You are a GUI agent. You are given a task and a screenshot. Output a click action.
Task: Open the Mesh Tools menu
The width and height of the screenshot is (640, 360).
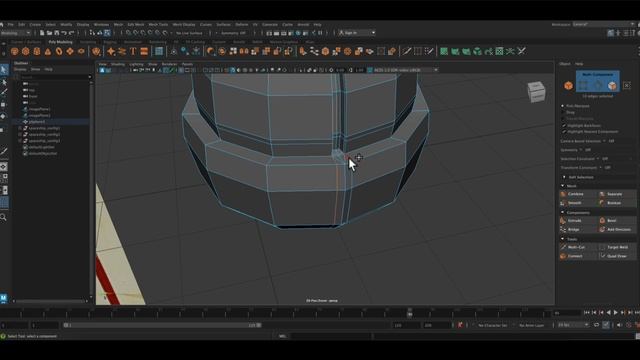click(x=158, y=24)
